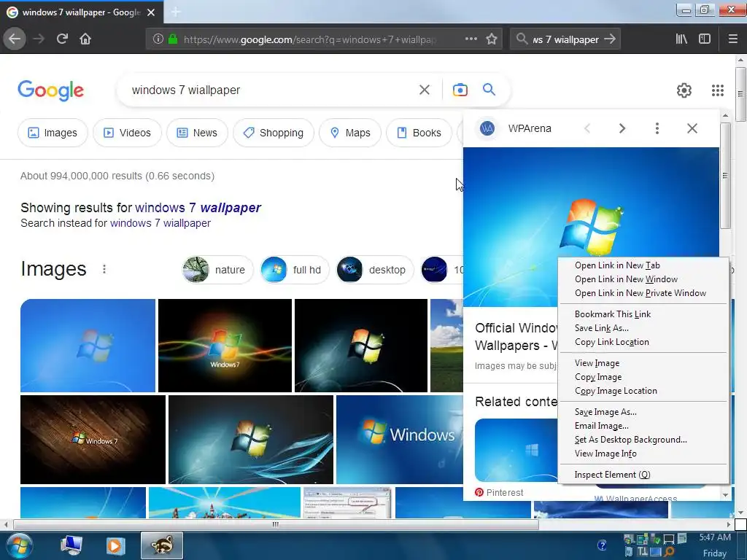Click the WPArena source name in preview

(530, 128)
